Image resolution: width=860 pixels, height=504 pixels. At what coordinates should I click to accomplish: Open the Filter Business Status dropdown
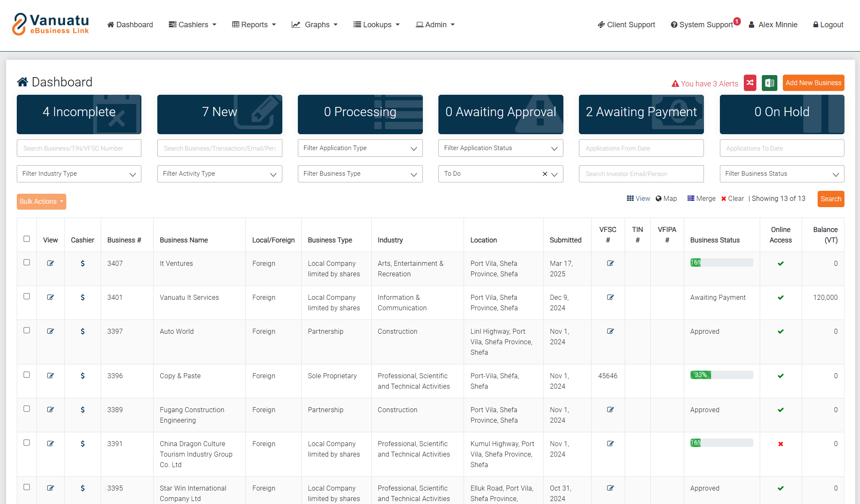[782, 174]
